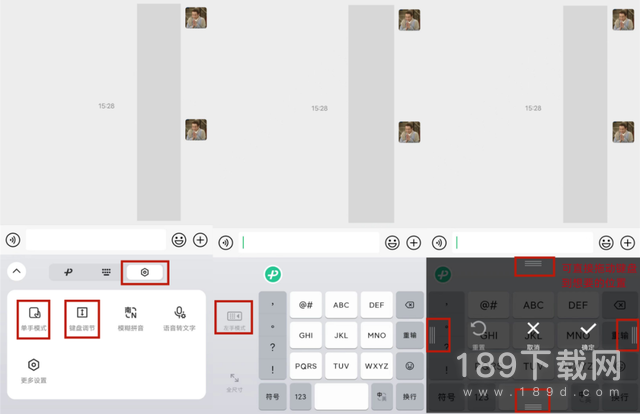Open 更多设置 more settings icon

click(33, 371)
